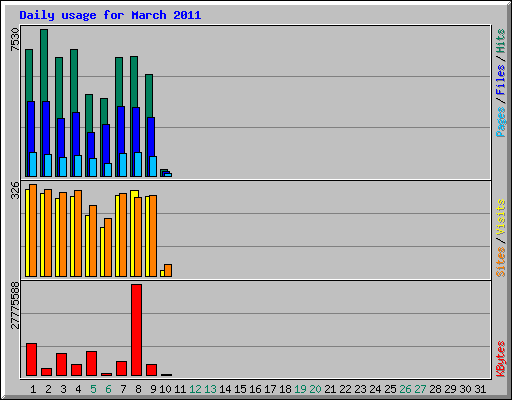Click day label 13 on the x-axis
This screenshot has height=400, width=512.
click(210, 389)
